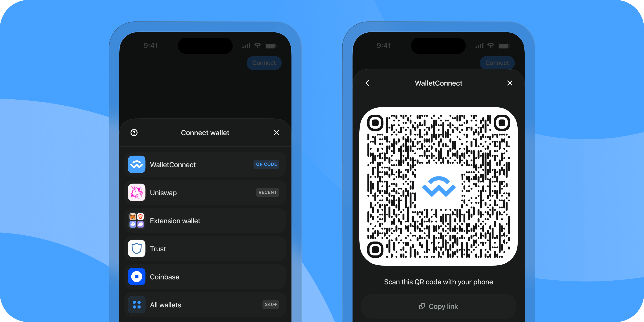Click the QR CODE badge on WalletConnect
This screenshot has height=322, width=644.
pyautogui.click(x=266, y=164)
